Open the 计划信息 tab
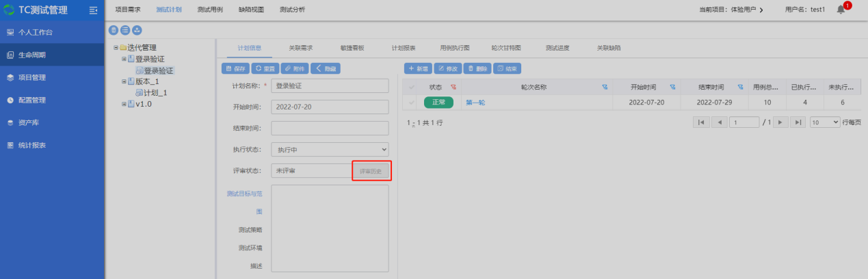The width and height of the screenshot is (868, 279). (x=249, y=48)
